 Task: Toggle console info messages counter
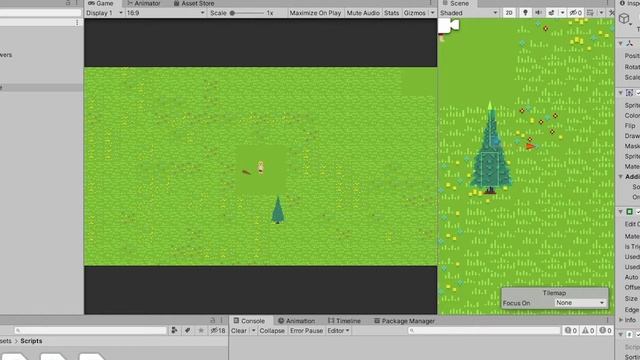tap(570, 331)
